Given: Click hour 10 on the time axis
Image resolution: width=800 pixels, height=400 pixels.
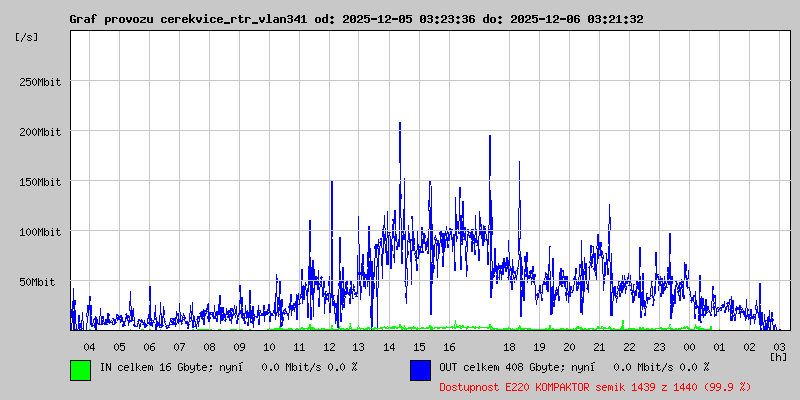Looking at the screenshot, I should (269, 347).
